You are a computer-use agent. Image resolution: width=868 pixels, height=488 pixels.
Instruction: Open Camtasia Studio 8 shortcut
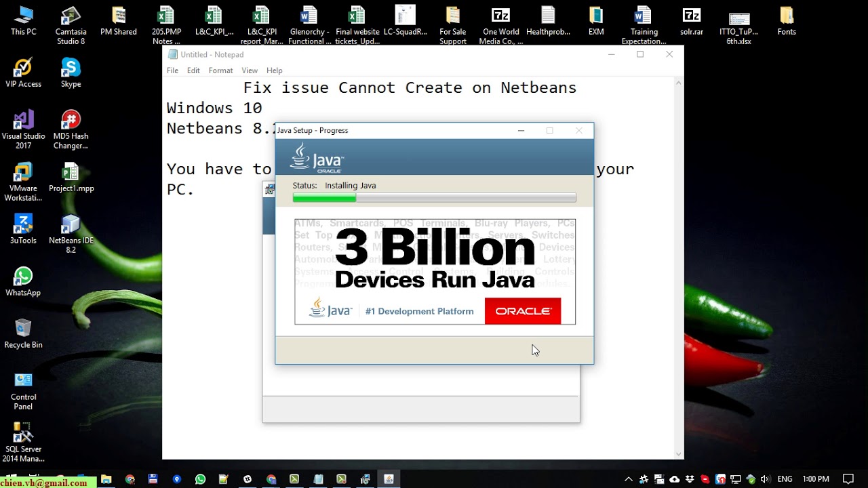click(71, 26)
